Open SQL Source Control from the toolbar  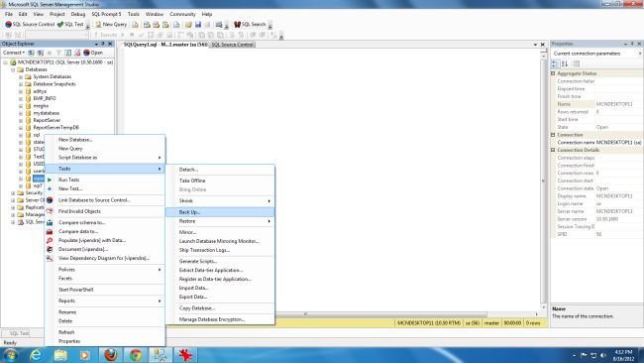pos(30,24)
